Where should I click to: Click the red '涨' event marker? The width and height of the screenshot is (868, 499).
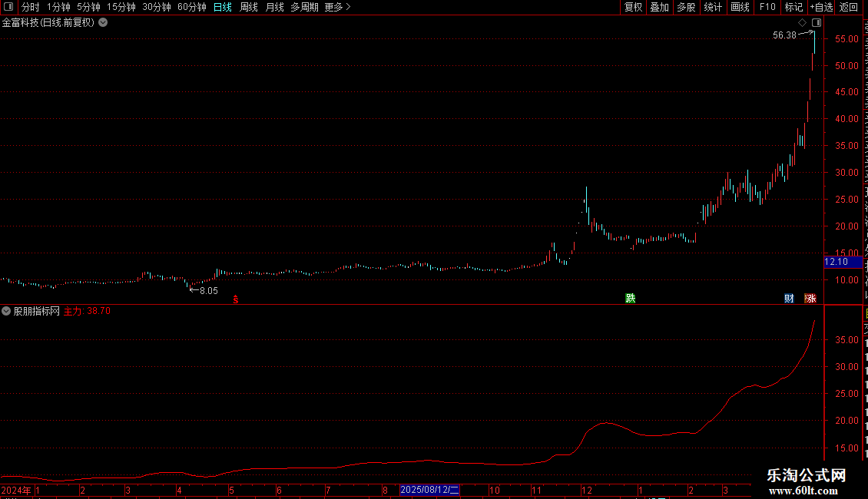click(x=810, y=298)
